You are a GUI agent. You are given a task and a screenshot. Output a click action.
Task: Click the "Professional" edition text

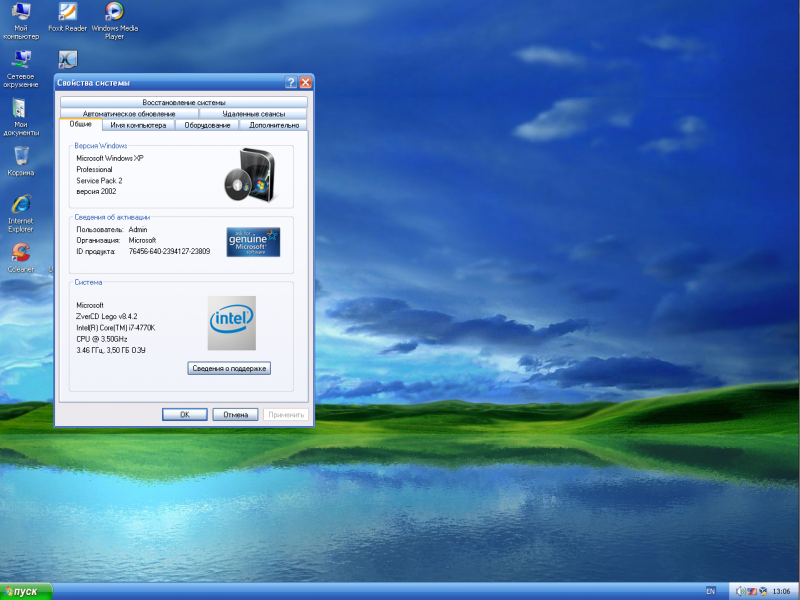click(94, 169)
